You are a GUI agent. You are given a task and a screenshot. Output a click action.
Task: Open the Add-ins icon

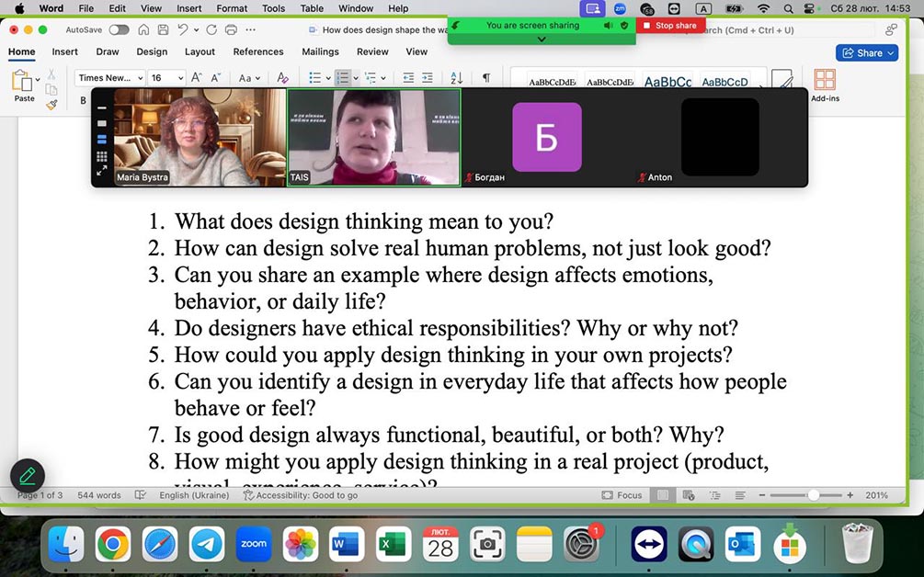(825, 83)
